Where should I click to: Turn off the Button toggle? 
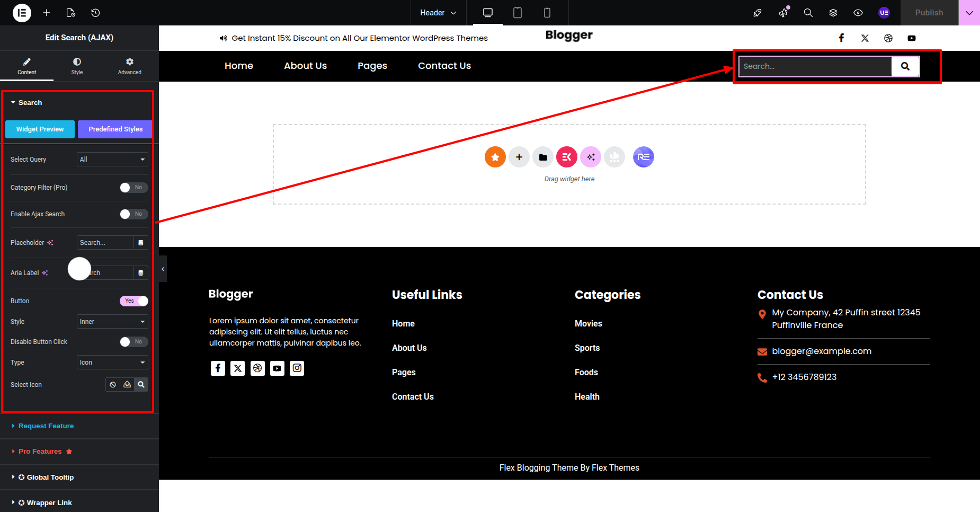134,301
